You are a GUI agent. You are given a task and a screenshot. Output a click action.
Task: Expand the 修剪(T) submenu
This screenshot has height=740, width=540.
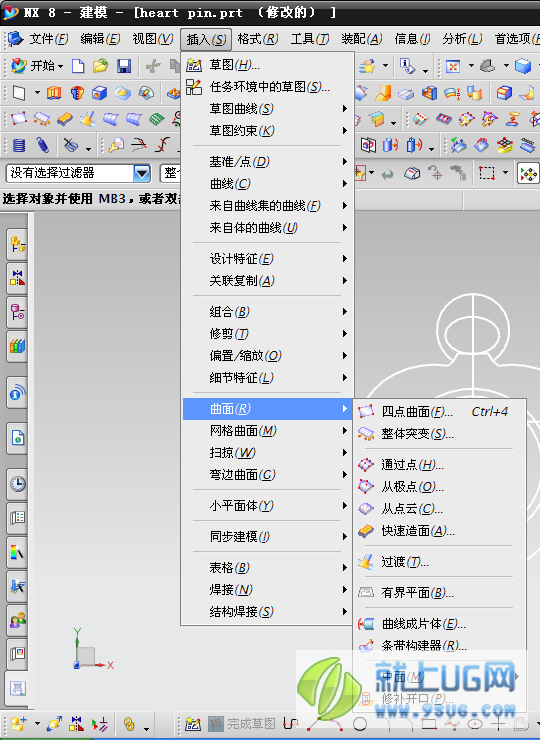point(267,334)
